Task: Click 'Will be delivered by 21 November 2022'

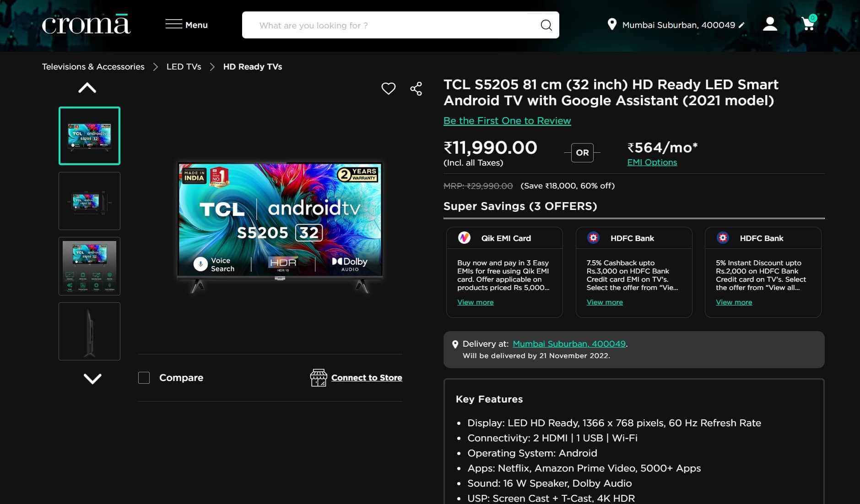Action: (536, 356)
